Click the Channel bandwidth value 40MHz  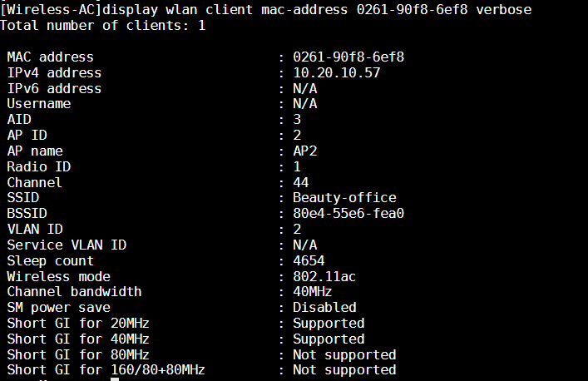pos(313,292)
